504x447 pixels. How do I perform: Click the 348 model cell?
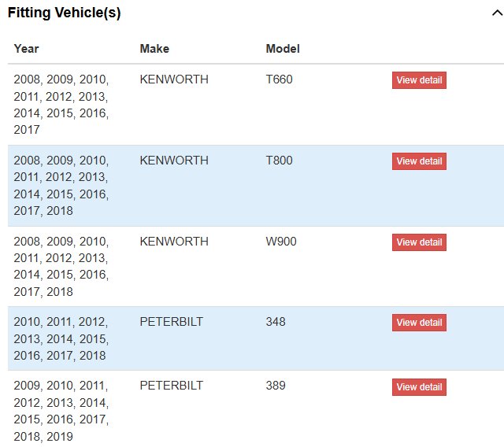point(276,322)
